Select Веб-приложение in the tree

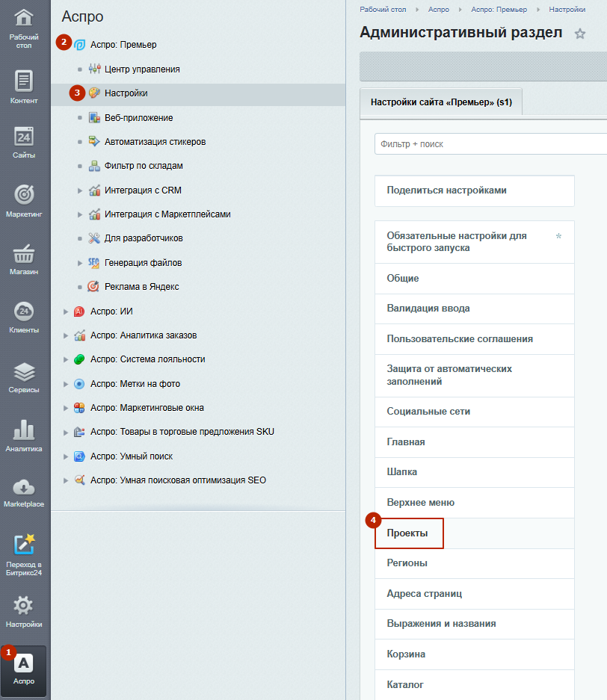138,118
